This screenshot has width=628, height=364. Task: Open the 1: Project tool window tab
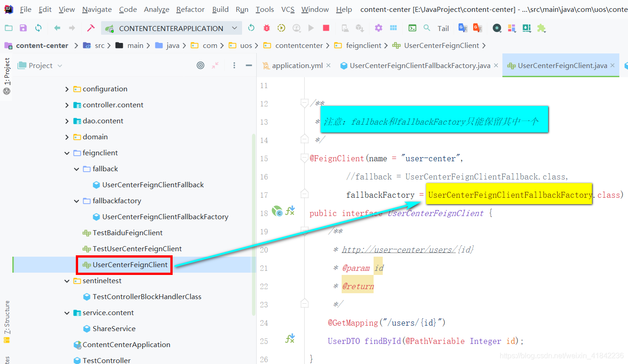tap(7, 75)
